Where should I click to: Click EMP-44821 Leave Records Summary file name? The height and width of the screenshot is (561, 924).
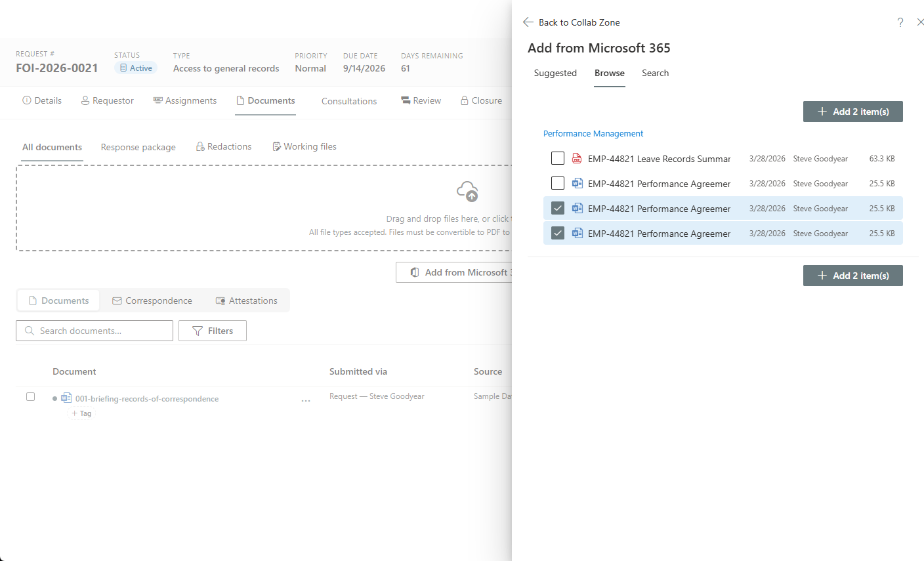pos(659,159)
